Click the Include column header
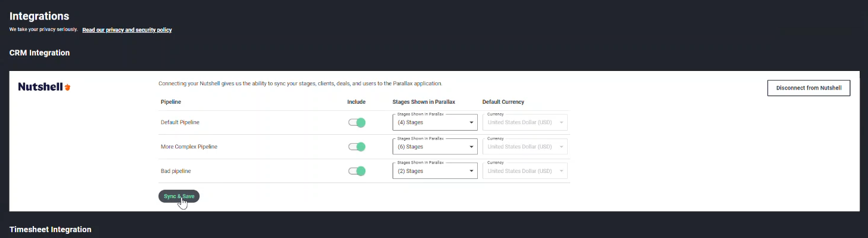The height and width of the screenshot is (238, 868). point(356,102)
